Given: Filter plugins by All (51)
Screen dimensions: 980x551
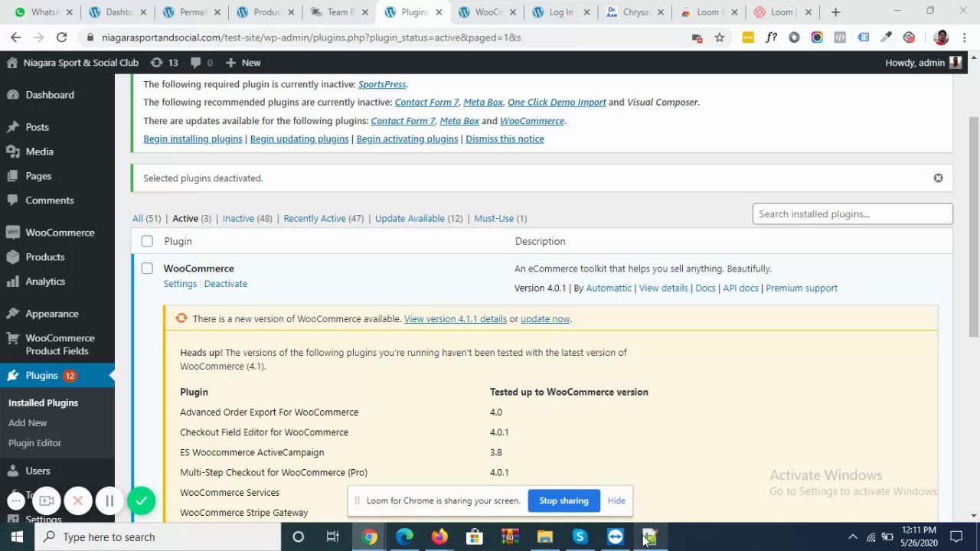Looking at the screenshot, I should 146,218.
